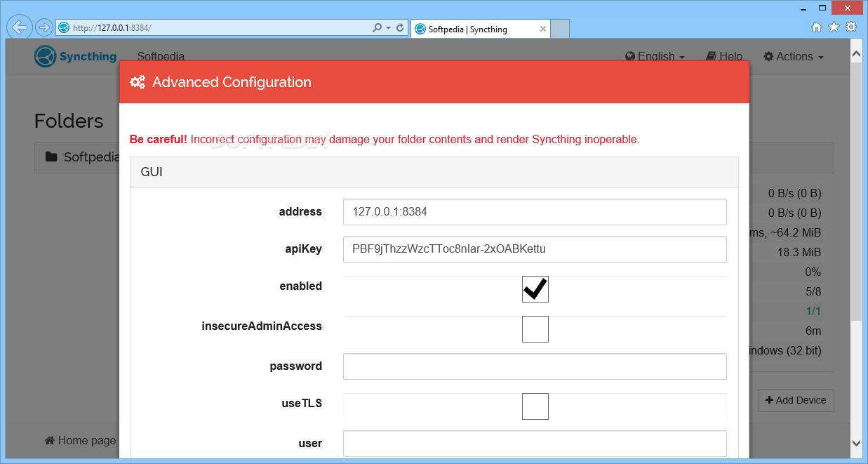Select the Softpedia | Syncthing tab

tap(480, 29)
